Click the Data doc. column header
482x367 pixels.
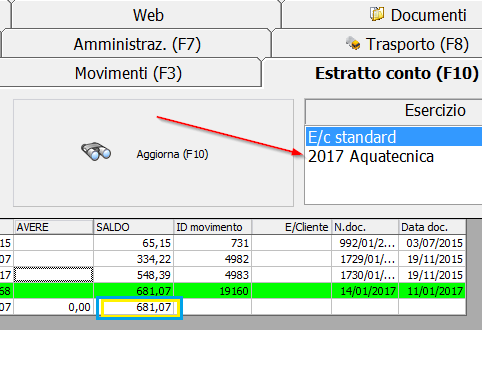tap(432, 227)
